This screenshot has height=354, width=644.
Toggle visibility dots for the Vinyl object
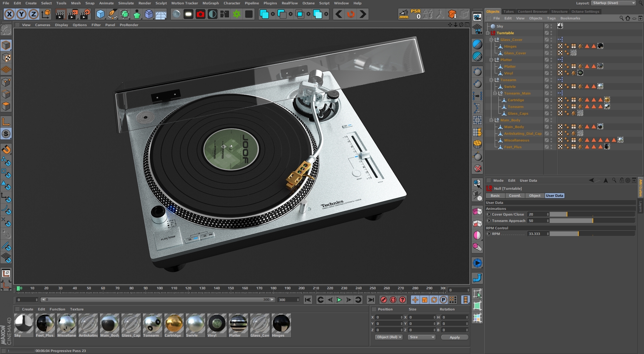551,73
